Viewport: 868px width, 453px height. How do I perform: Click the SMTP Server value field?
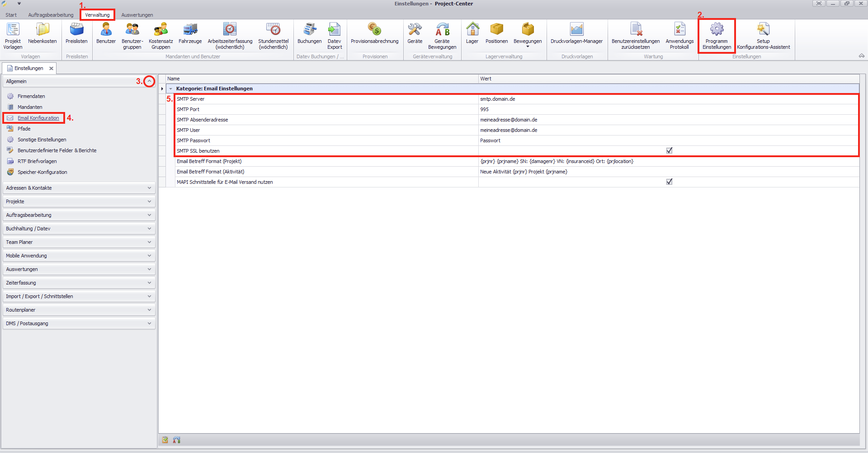point(668,99)
